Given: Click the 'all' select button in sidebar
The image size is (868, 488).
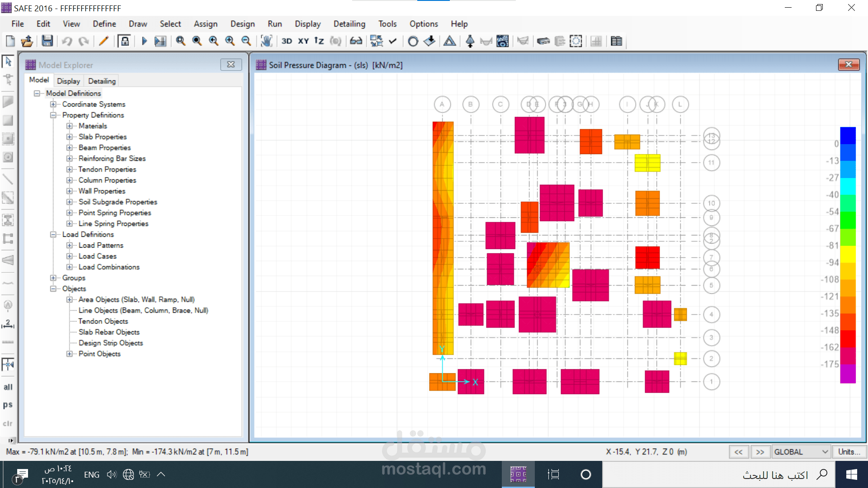Looking at the screenshot, I should point(8,387).
